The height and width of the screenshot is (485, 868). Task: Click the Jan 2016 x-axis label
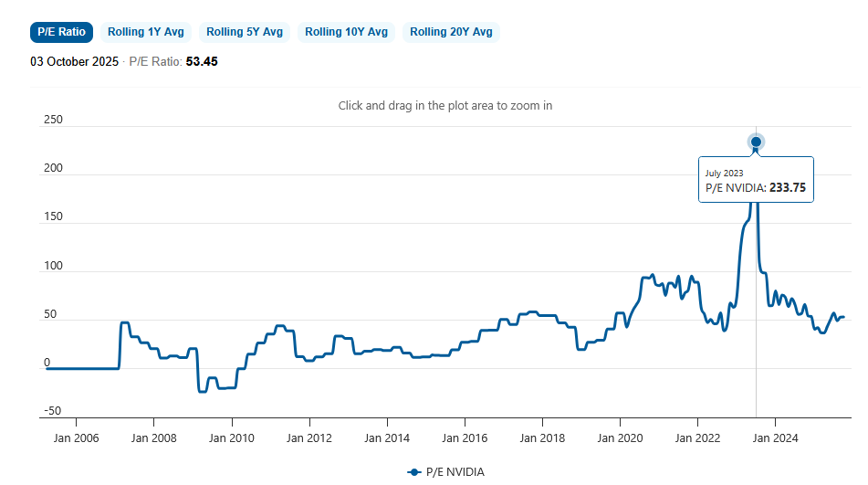point(465,437)
